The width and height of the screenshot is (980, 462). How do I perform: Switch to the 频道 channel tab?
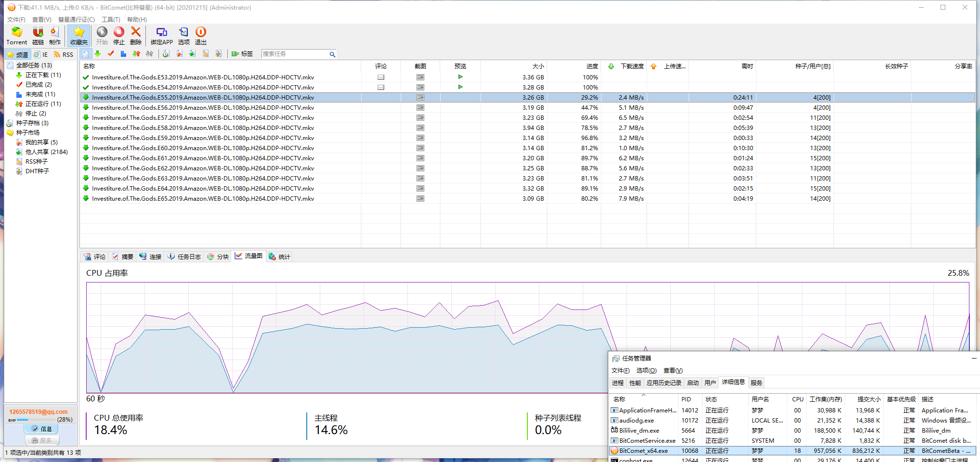coord(18,54)
